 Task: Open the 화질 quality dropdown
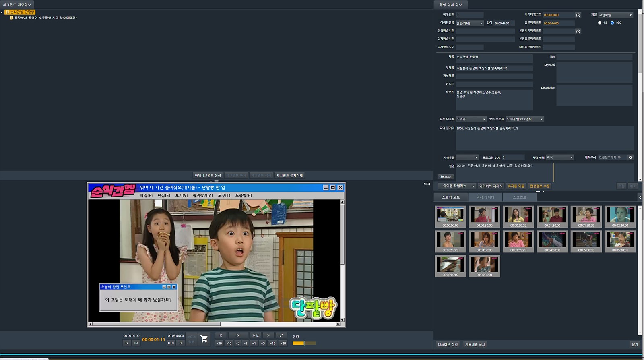click(x=615, y=15)
